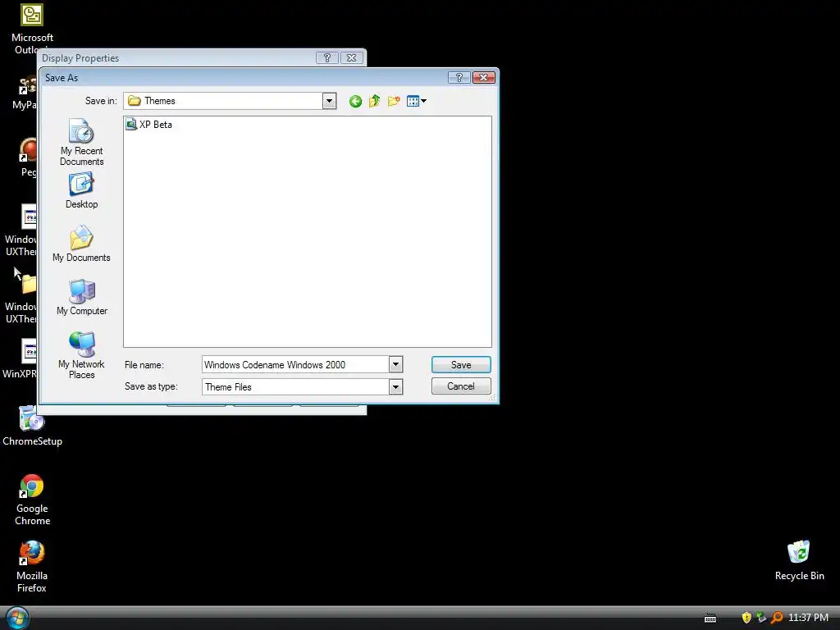Image resolution: width=840 pixels, height=630 pixels.
Task: Close the Display Properties window
Action: point(351,58)
